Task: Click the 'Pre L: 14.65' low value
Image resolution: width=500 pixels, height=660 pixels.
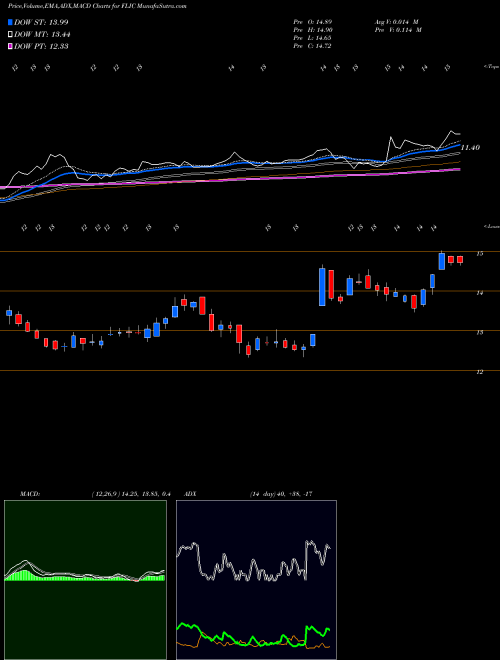Action: pyautogui.click(x=313, y=38)
